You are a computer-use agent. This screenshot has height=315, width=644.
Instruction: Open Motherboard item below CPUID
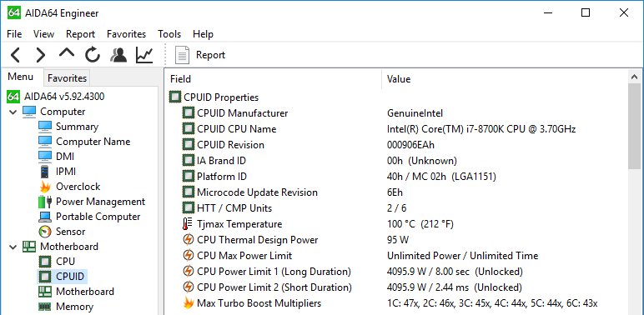pyautogui.click(x=77, y=292)
